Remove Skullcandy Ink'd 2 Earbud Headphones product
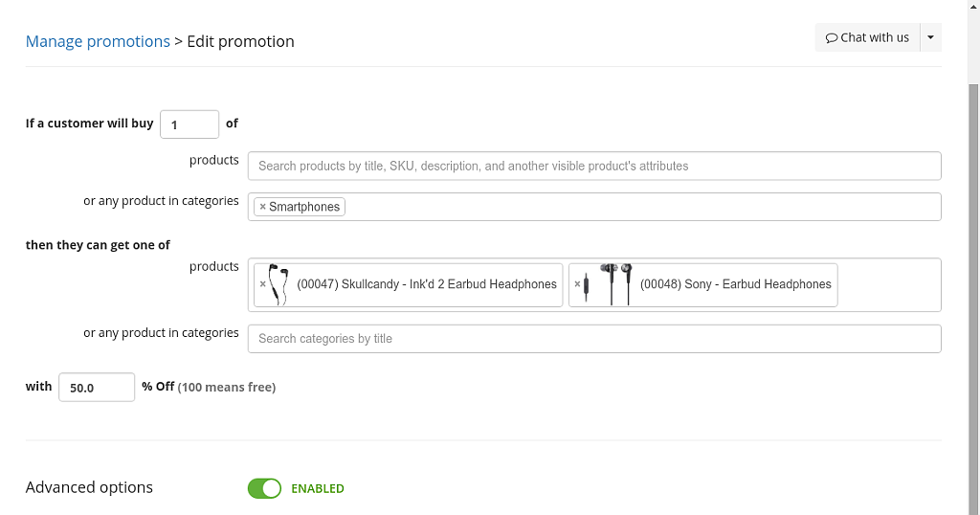The height and width of the screenshot is (515, 980). click(262, 284)
